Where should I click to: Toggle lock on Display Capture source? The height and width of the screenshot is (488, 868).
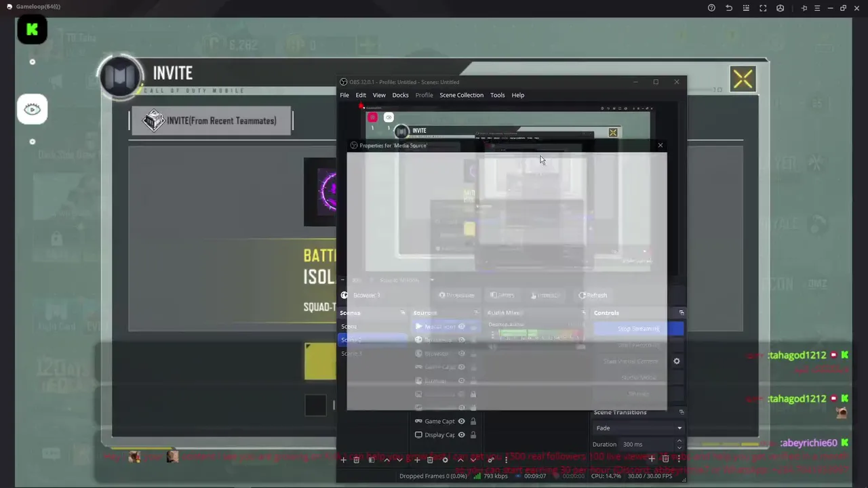tap(473, 435)
